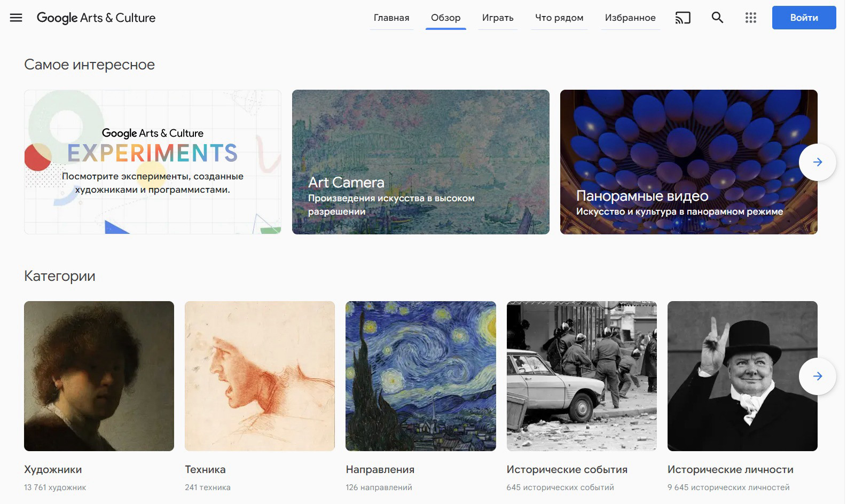This screenshot has width=847, height=504.
Task: Open the Experiments card
Action: pyautogui.click(x=153, y=162)
